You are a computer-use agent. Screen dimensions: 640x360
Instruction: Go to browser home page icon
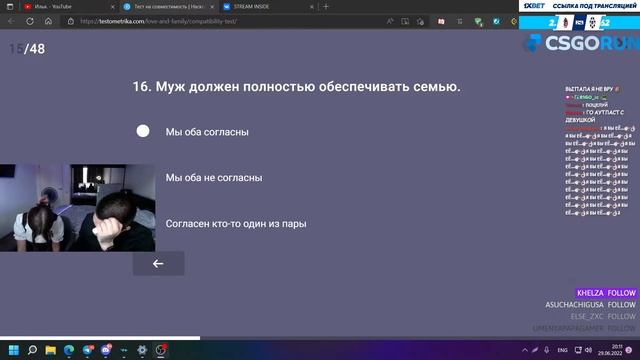pyautogui.click(x=48, y=21)
